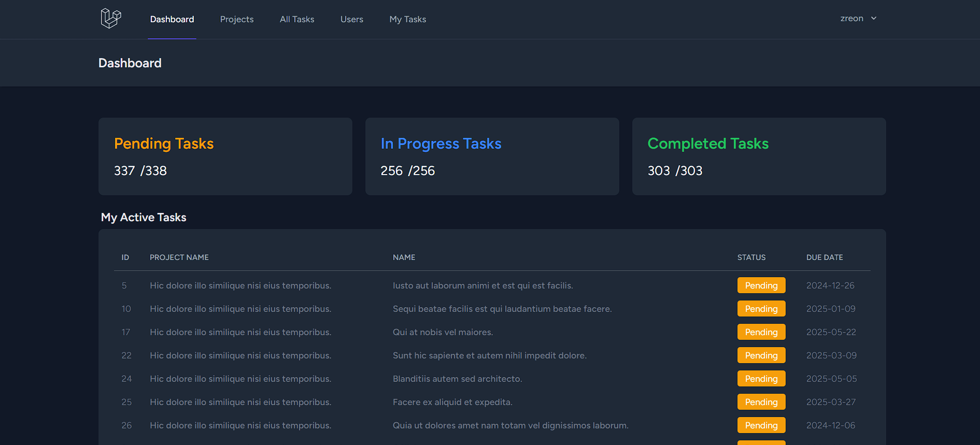Click Pending badge for task 17
The image size is (980, 445).
[x=761, y=332]
